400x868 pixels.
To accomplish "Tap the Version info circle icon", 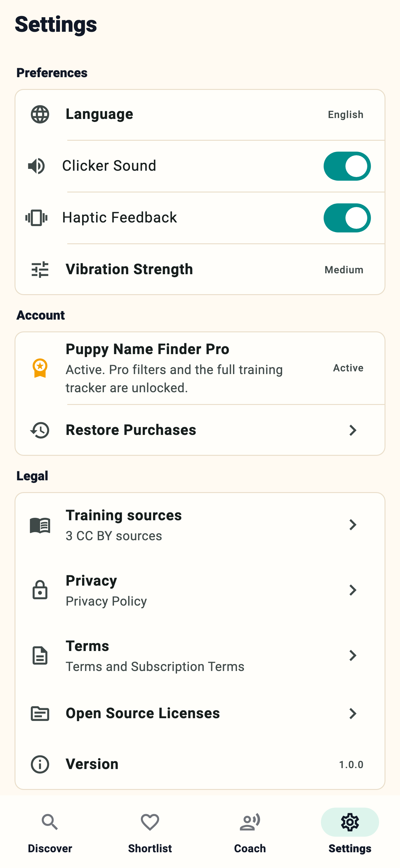I will tap(40, 764).
